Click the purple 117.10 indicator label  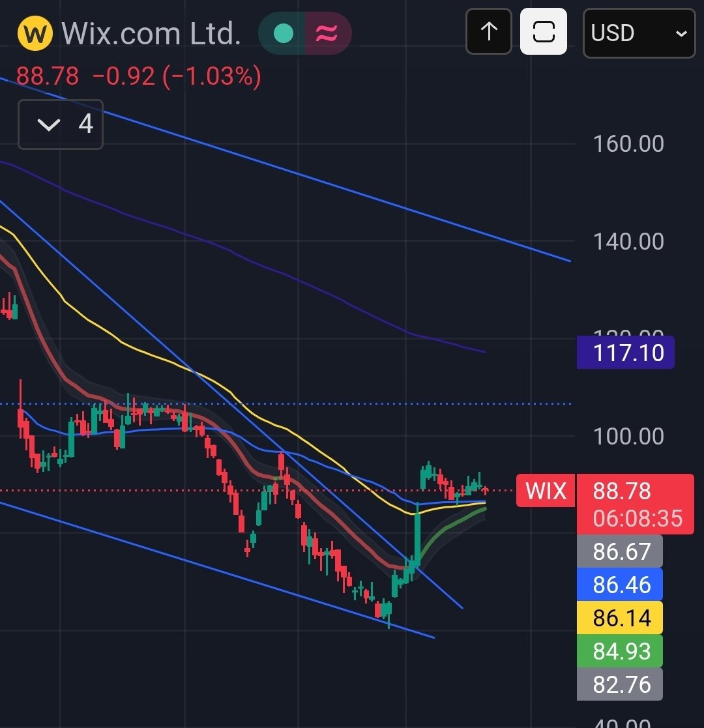[625, 353]
